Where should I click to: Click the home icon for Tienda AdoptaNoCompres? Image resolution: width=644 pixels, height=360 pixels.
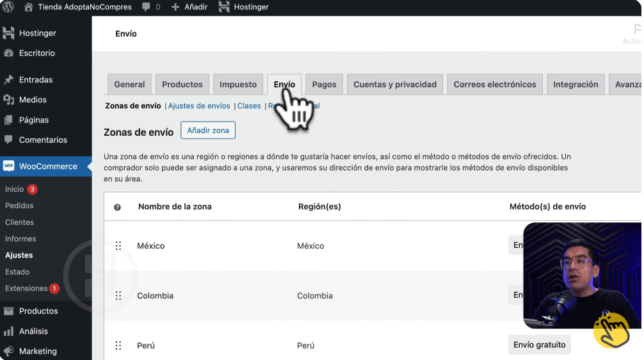click(x=28, y=6)
